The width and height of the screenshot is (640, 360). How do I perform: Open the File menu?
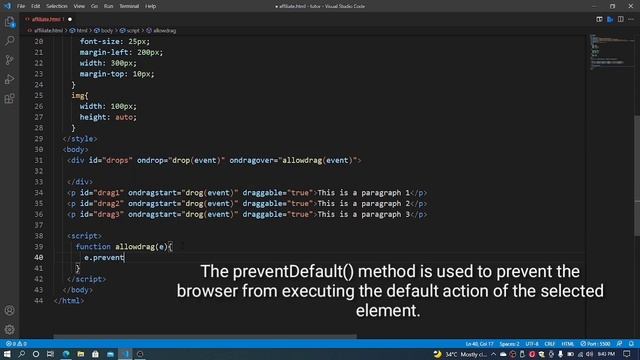point(21,6)
